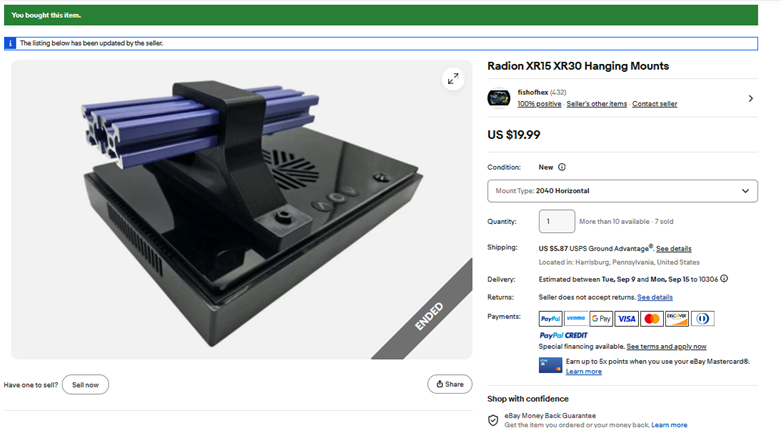The image size is (780, 428).
Task: Click the Venmo payment icon
Action: click(x=576, y=319)
